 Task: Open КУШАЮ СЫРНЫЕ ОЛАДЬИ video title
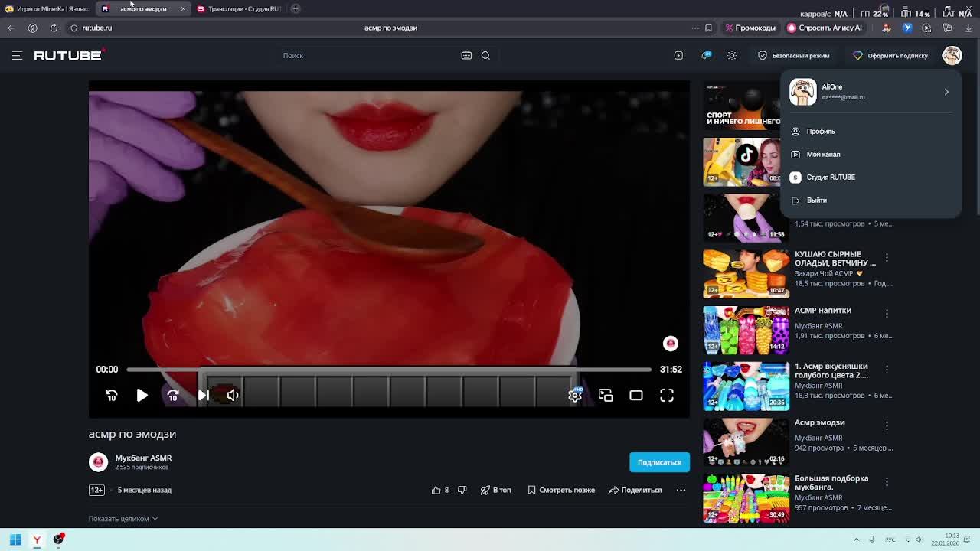point(835,259)
